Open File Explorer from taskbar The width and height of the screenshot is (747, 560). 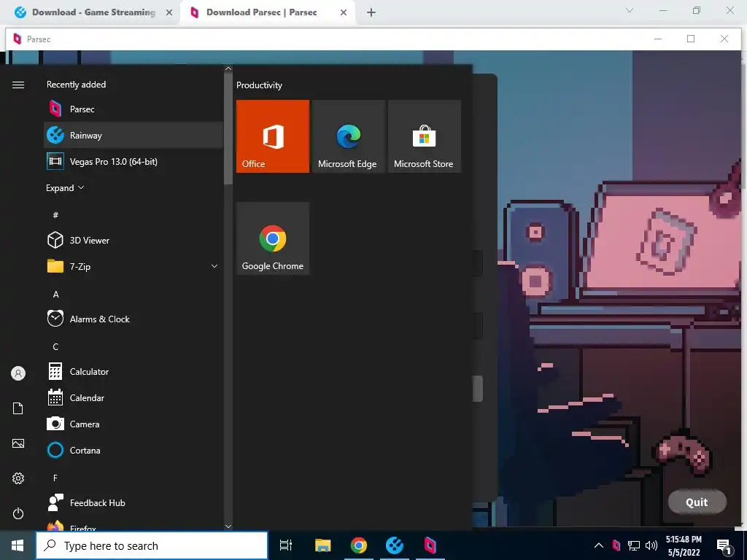(322, 545)
